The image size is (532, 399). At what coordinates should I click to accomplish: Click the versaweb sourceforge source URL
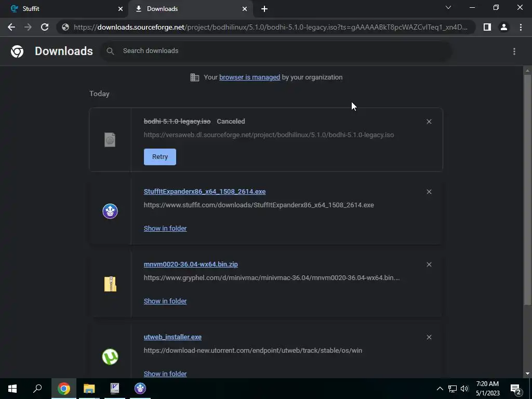click(269, 135)
